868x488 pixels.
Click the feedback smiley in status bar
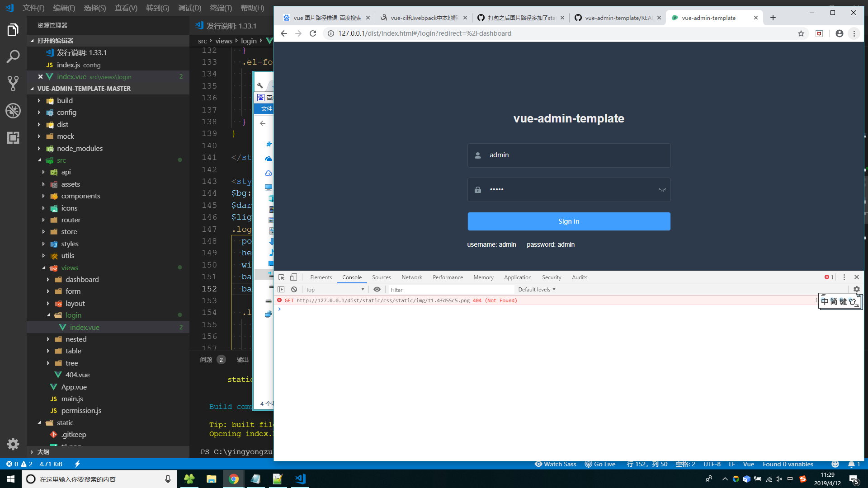click(835, 464)
